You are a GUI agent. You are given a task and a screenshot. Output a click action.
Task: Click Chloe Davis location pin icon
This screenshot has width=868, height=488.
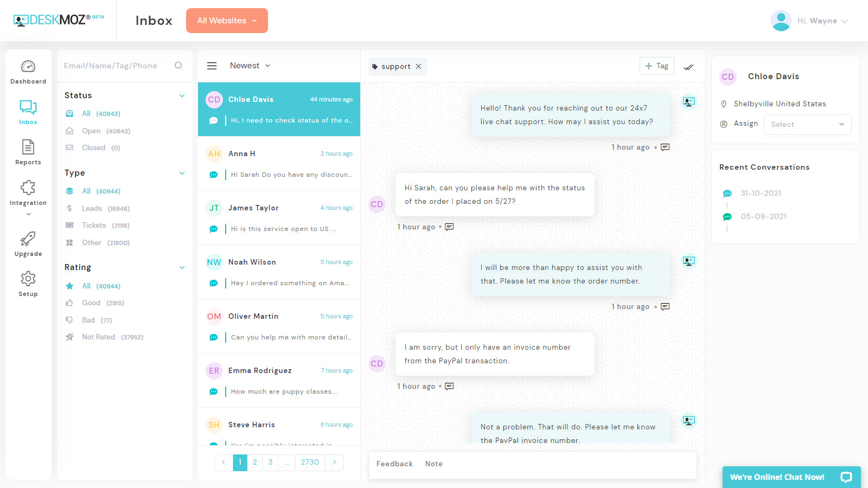coord(724,104)
